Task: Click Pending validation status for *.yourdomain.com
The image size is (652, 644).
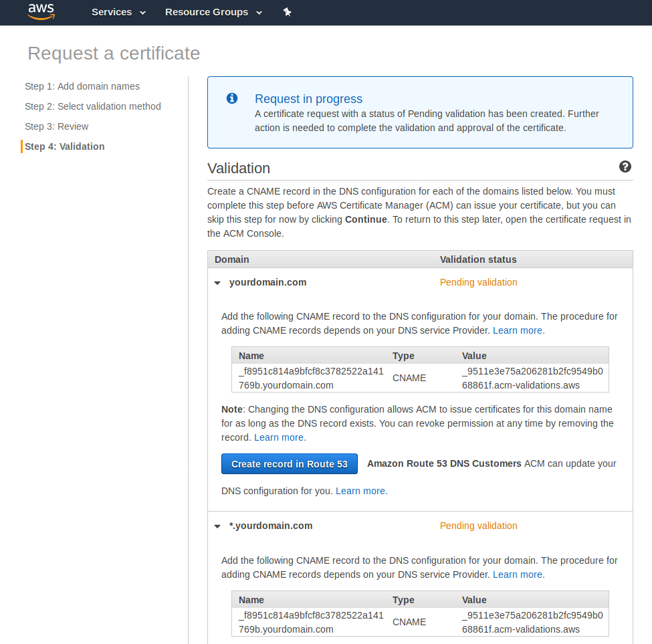Action: (479, 526)
